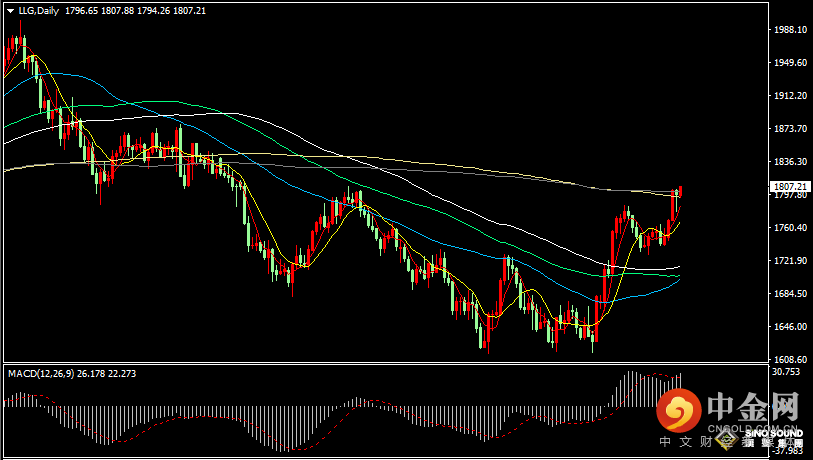This screenshot has width=813, height=460.
Task: Click the 1912.20 price axis label
Action: [x=790, y=96]
